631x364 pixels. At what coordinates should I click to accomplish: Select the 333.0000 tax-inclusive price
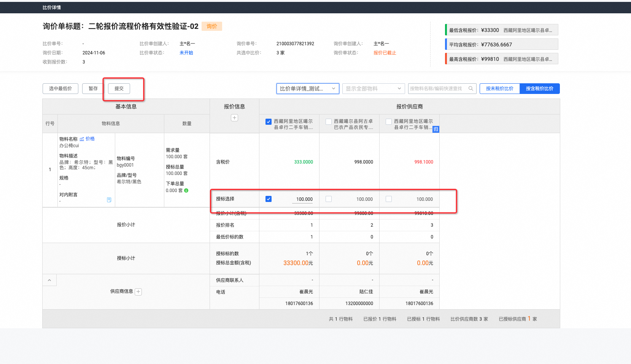[304, 162]
